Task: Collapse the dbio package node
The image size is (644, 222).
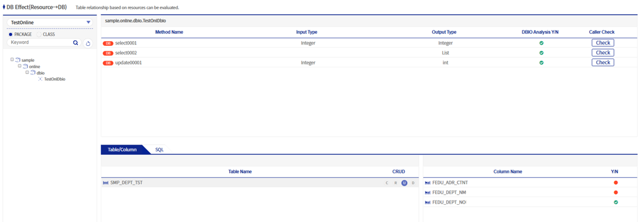Action: [x=27, y=72]
